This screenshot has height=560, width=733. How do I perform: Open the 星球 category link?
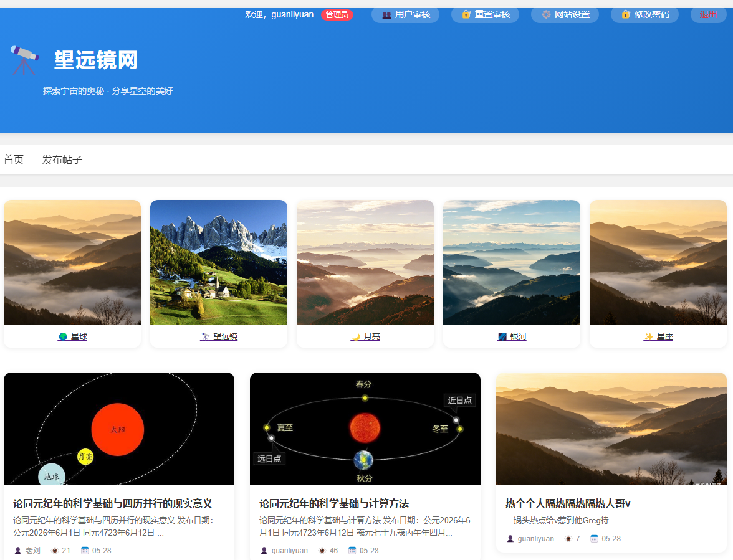72,336
